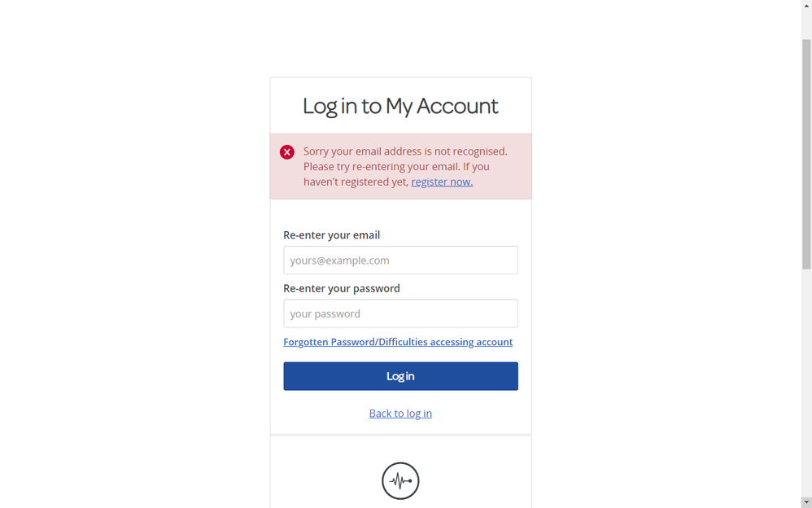Click into the "your password" field
Viewport: 812px width, 508px height.
pyautogui.click(x=400, y=313)
